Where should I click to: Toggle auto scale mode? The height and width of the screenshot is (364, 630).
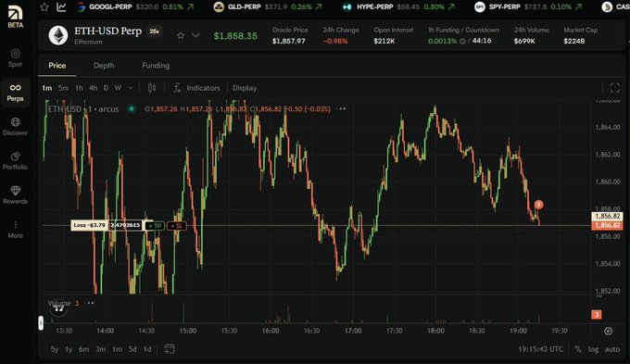point(612,349)
